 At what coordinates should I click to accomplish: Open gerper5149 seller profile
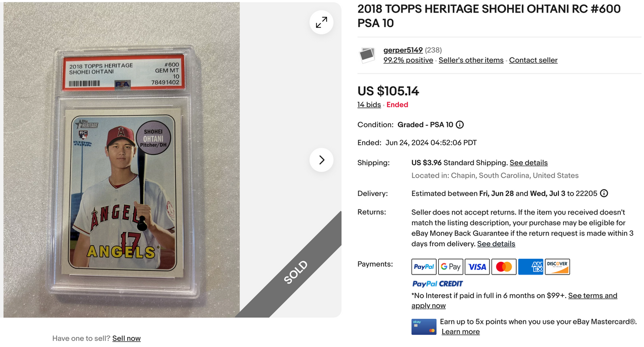403,50
